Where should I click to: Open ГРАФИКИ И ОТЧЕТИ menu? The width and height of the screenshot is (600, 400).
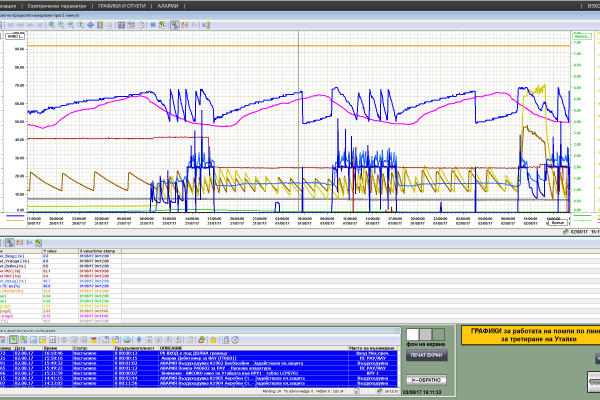point(122,6)
